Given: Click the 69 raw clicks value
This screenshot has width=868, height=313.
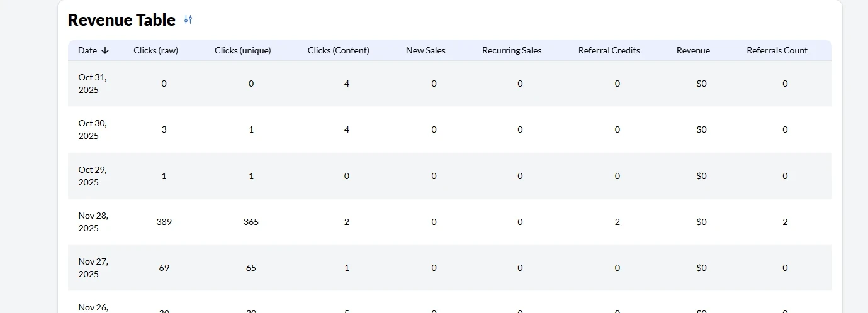Looking at the screenshot, I should pyautogui.click(x=164, y=268).
